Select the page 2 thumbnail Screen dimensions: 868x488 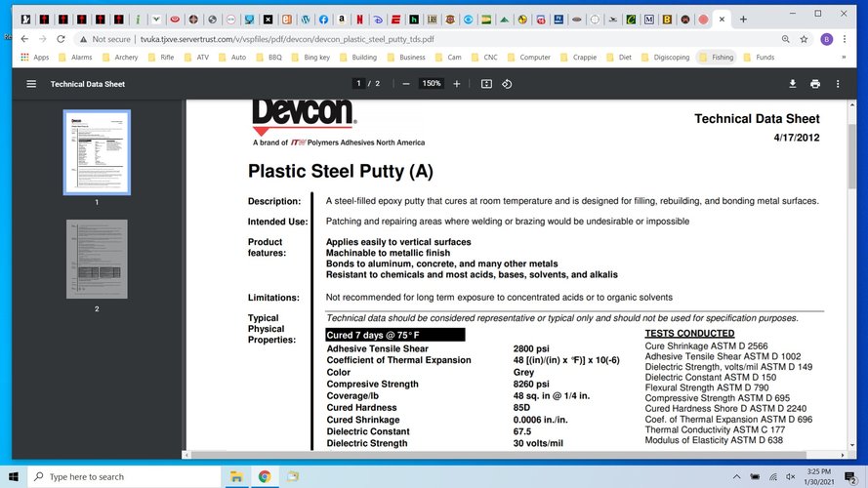tap(97, 259)
